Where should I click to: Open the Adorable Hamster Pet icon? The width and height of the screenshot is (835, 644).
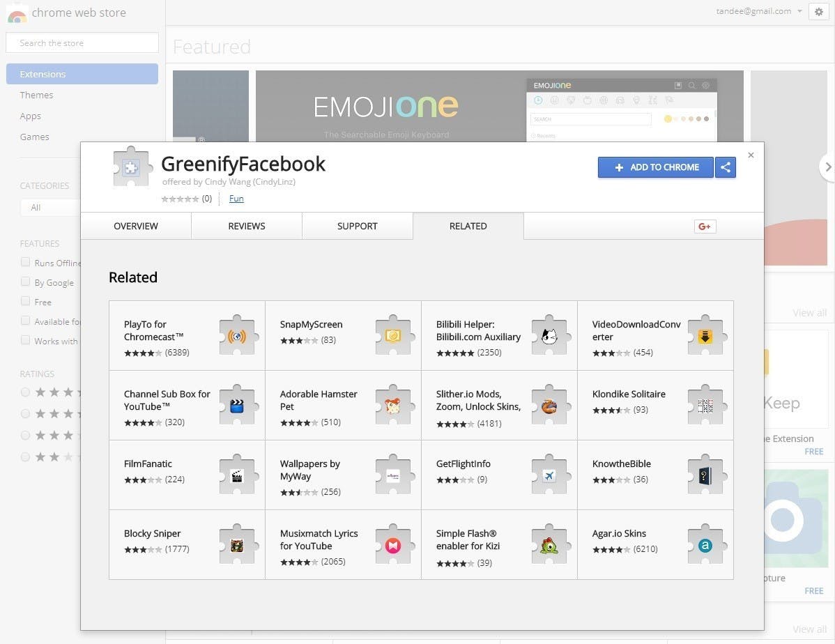[x=394, y=406]
